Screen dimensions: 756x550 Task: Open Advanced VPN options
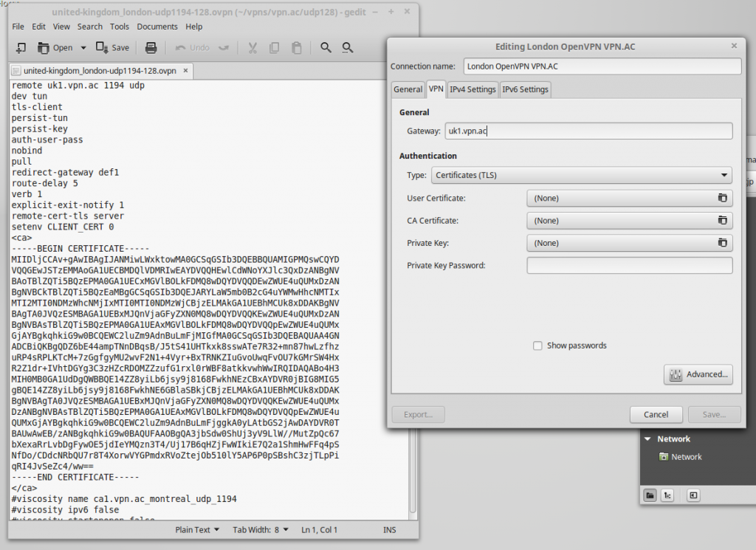[698, 374]
